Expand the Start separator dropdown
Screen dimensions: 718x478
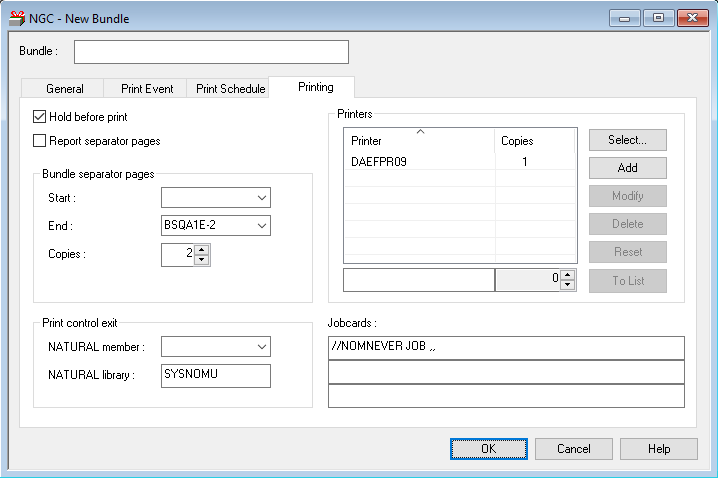(261, 198)
